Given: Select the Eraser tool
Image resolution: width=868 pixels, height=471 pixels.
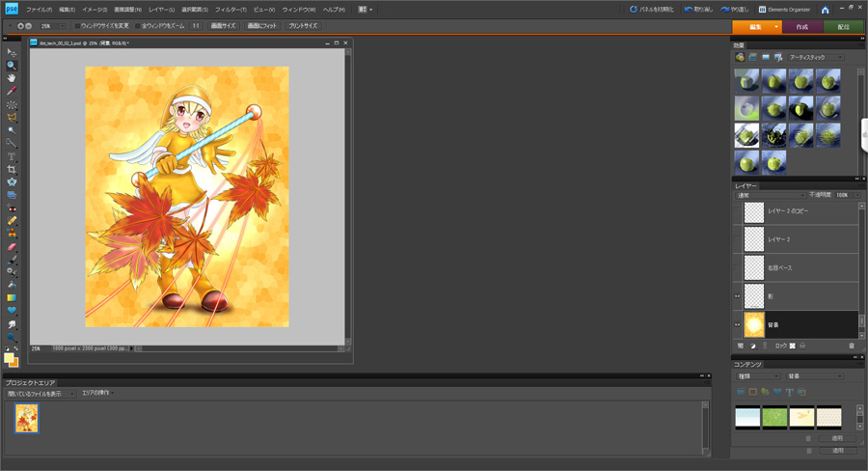Looking at the screenshot, I should 12,246.
